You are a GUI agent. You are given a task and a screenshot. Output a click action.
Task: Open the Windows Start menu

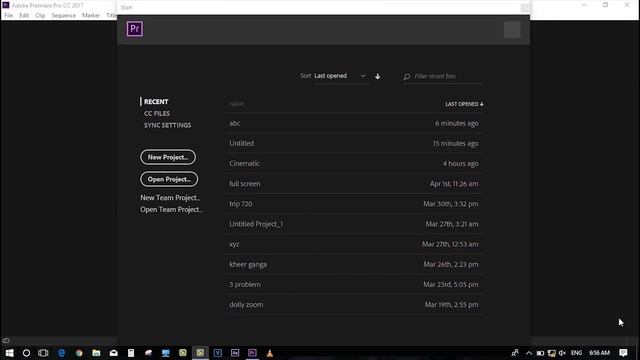(x=9, y=353)
